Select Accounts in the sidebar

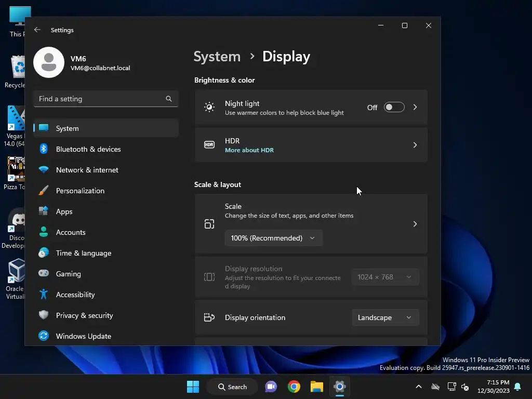click(x=106, y=232)
